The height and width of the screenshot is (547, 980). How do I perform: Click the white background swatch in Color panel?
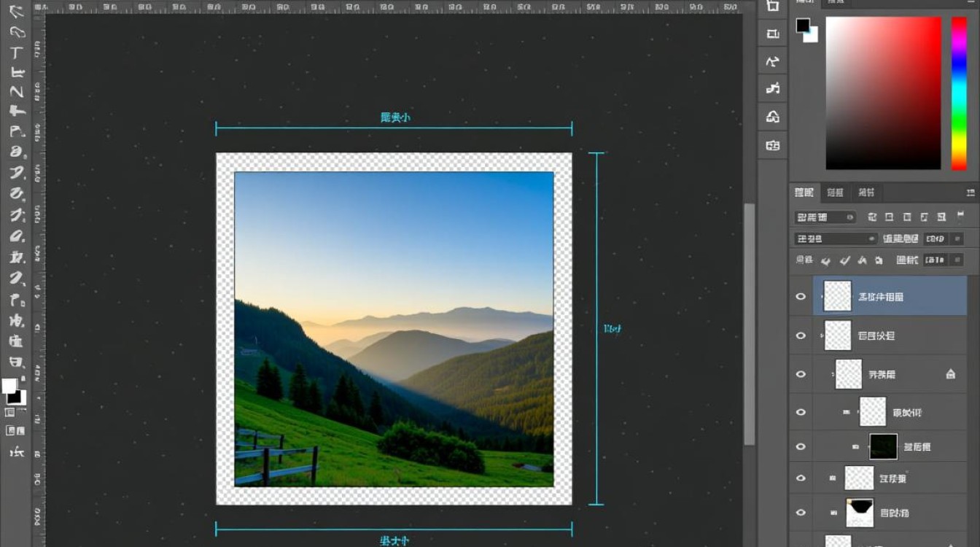812,35
